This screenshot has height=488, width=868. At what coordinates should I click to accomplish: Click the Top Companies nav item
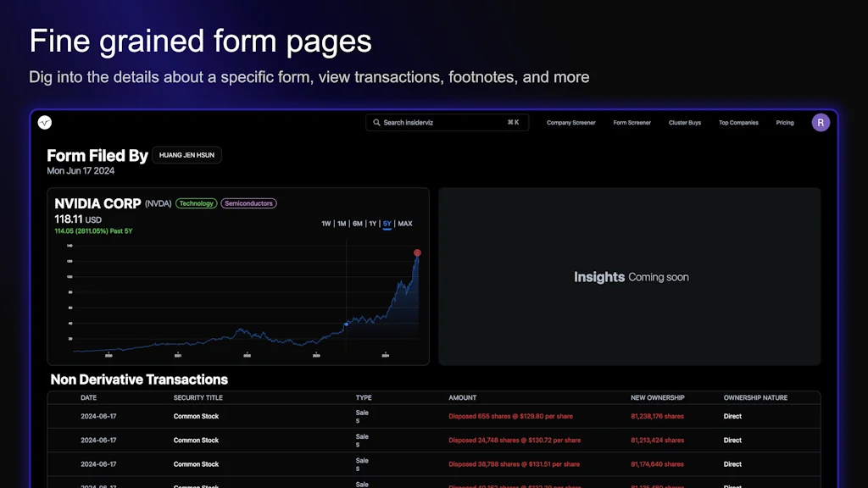[738, 122]
